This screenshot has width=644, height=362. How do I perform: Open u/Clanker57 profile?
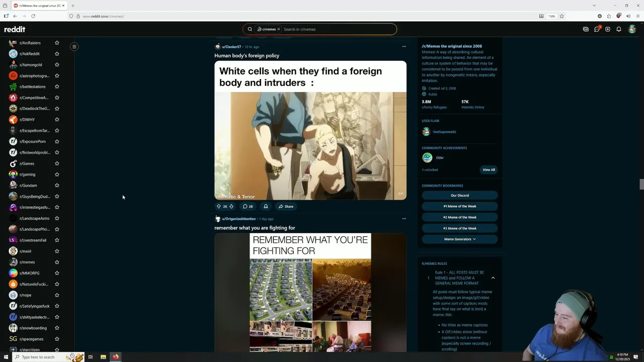[x=231, y=47]
